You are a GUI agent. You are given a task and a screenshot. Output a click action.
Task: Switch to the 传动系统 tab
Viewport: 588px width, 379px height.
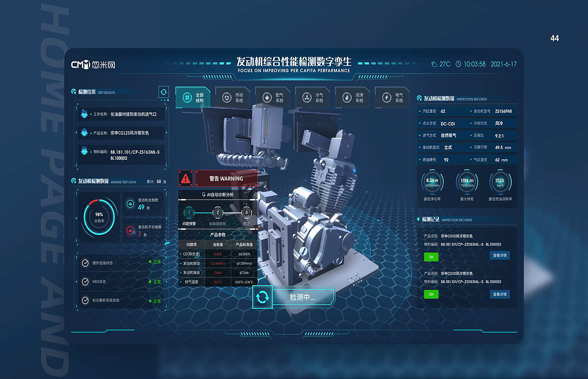[x=233, y=98]
